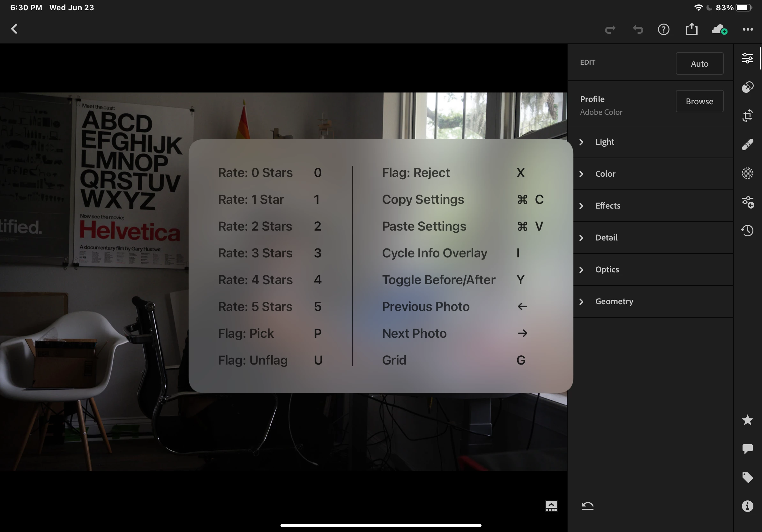This screenshot has height=532, width=762.
Task: Select the Crop and rotate tool
Action: [x=747, y=116]
